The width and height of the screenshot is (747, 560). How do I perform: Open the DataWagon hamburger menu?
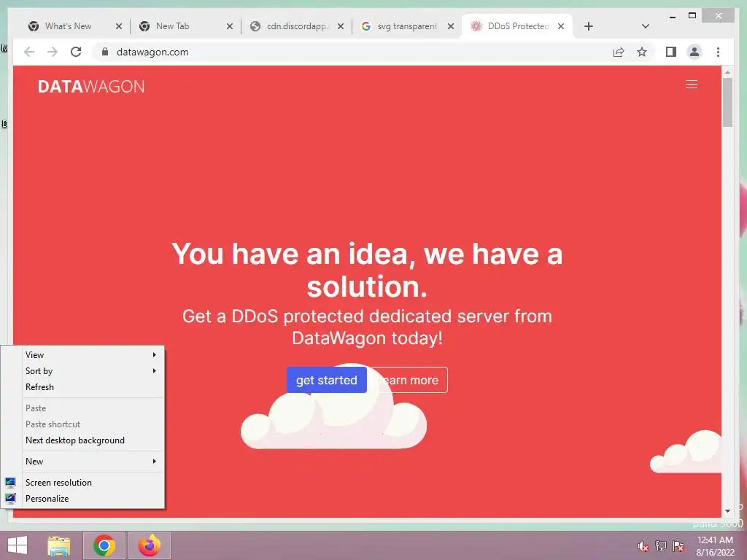[692, 85]
